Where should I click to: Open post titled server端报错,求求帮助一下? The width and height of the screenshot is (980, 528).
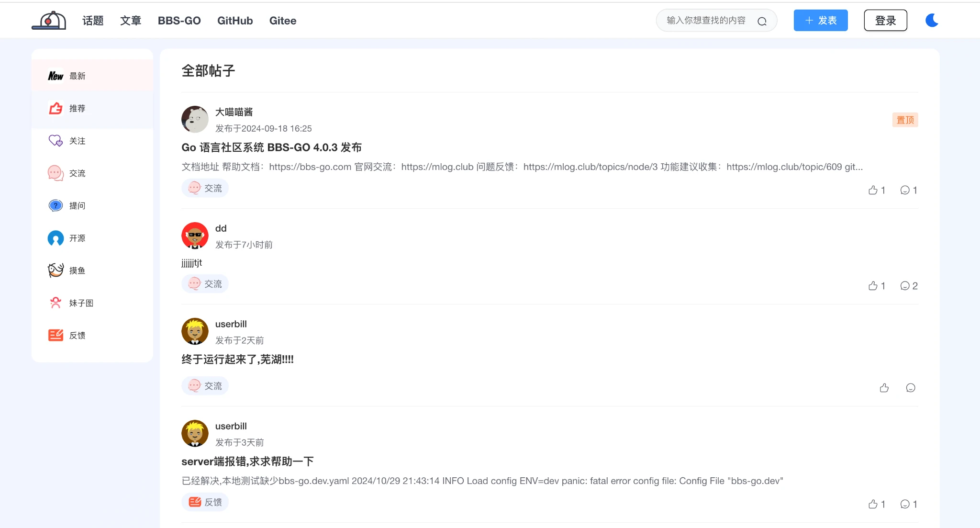pos(247,461)
